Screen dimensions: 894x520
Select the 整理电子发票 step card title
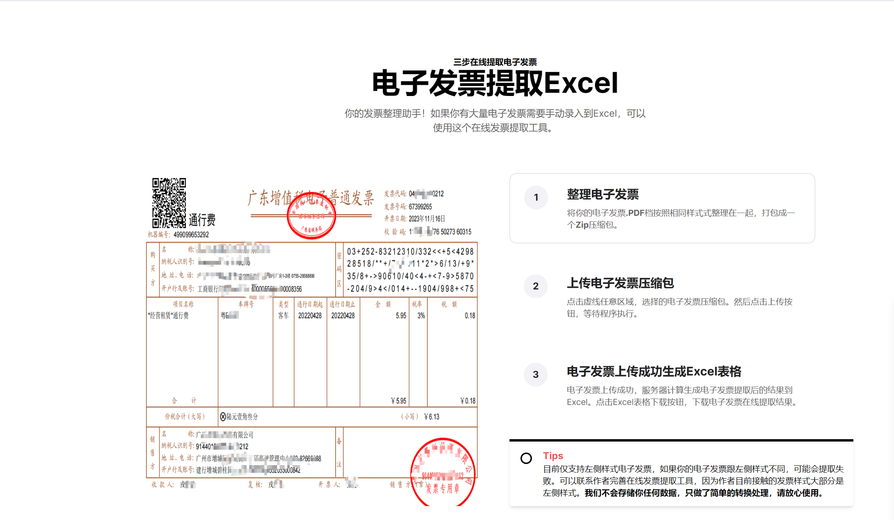603,194
